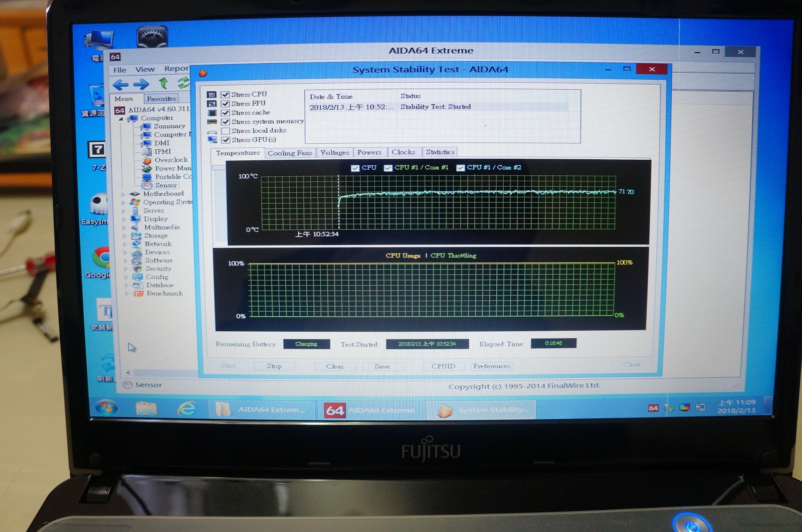Click the Config icon in the tree
The height and width of the screenshot is (532, 802).
tap(137, 277)
